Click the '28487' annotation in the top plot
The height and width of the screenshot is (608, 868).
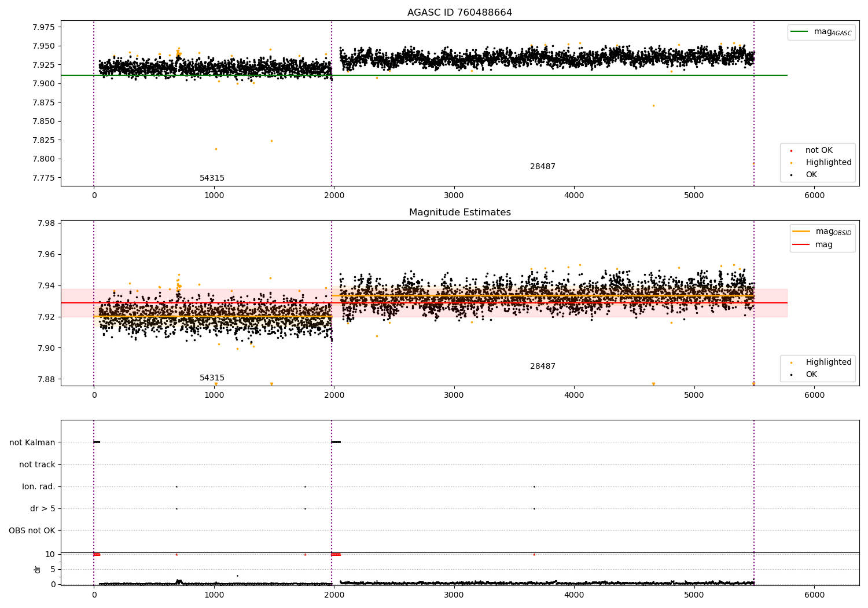click(543, 167)
